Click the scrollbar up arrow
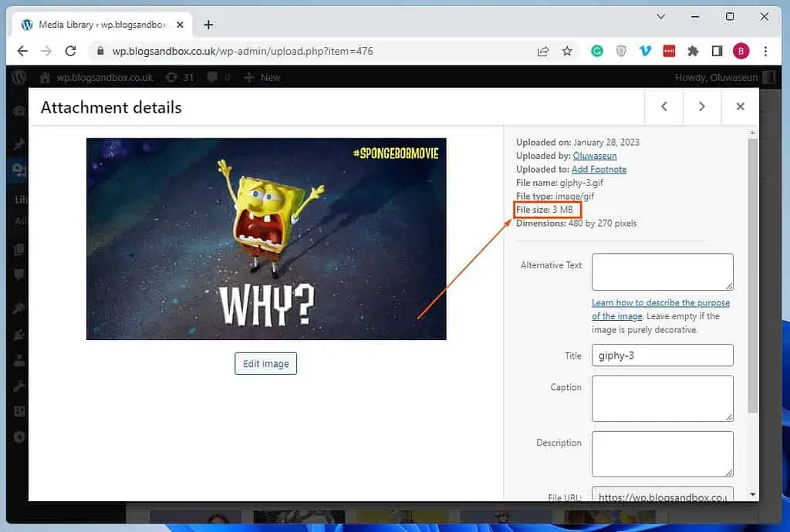The height and width of the screenshot is (532, 790). click(x=753, y=133)
